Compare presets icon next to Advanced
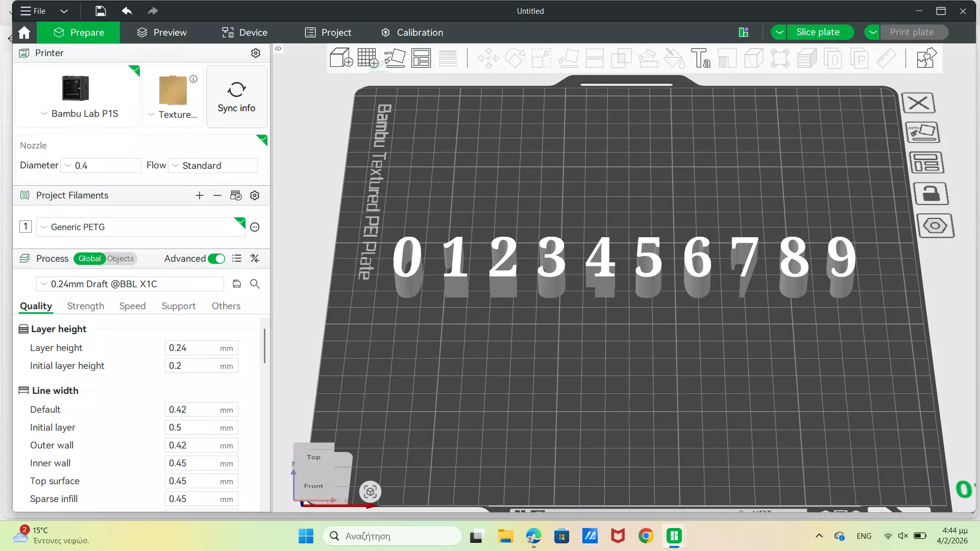The height and width of the screenshot is (551, 980). tap(255, 259)
